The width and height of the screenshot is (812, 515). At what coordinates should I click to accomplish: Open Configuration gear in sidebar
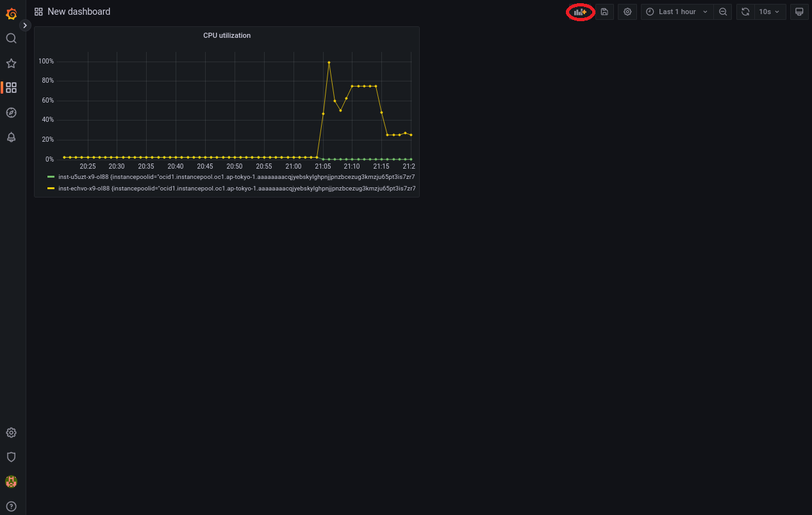(x=11, y=433)
